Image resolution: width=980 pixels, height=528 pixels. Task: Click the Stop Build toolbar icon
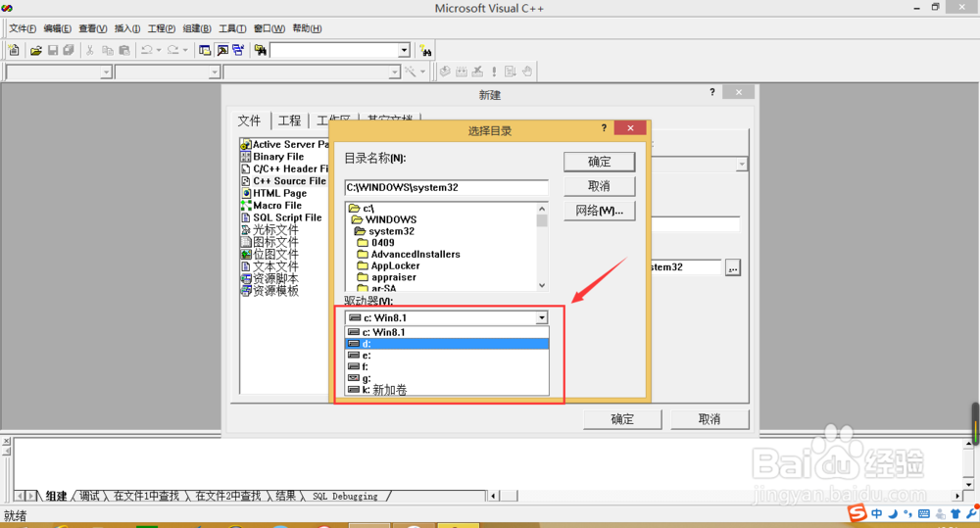click(x=477, y=72)
